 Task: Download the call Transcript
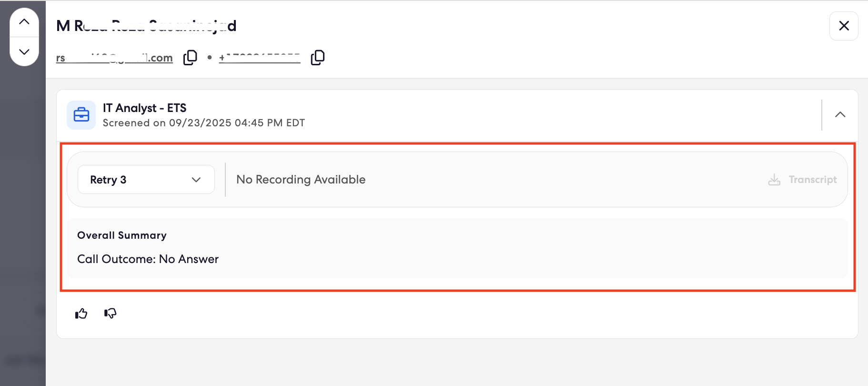[803, 180]
